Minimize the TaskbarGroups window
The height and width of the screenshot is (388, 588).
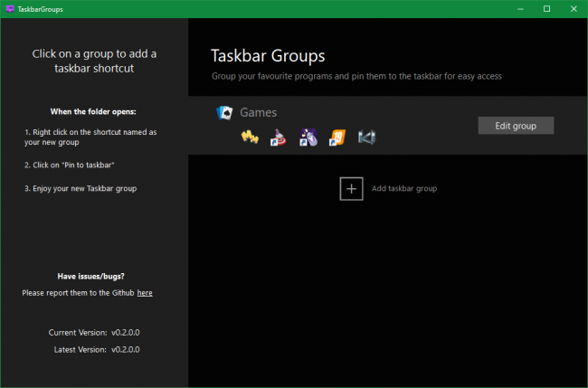520,9
